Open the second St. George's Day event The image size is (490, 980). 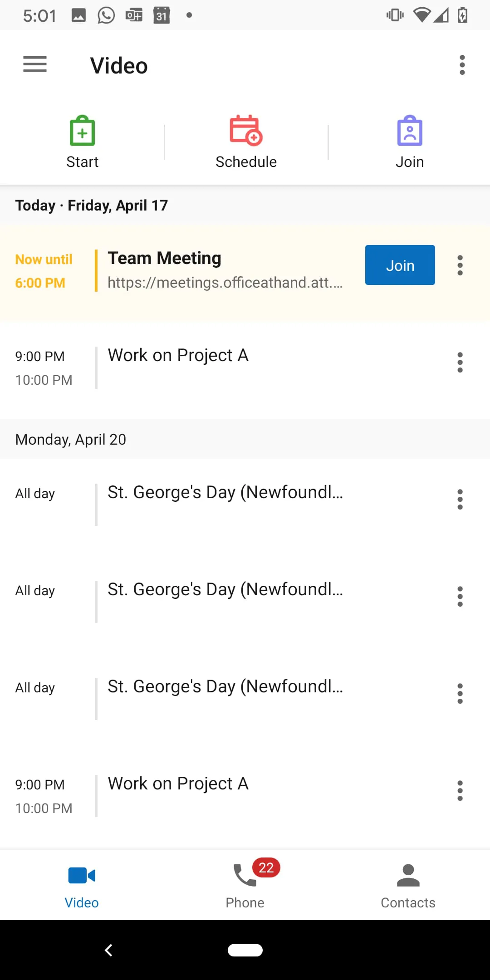[x=225, y=590]
